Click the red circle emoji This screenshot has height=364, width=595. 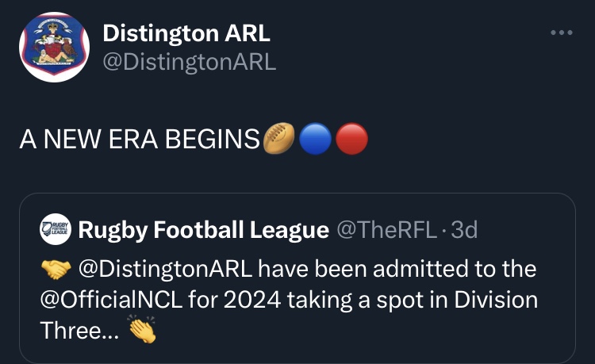[351, 140]
